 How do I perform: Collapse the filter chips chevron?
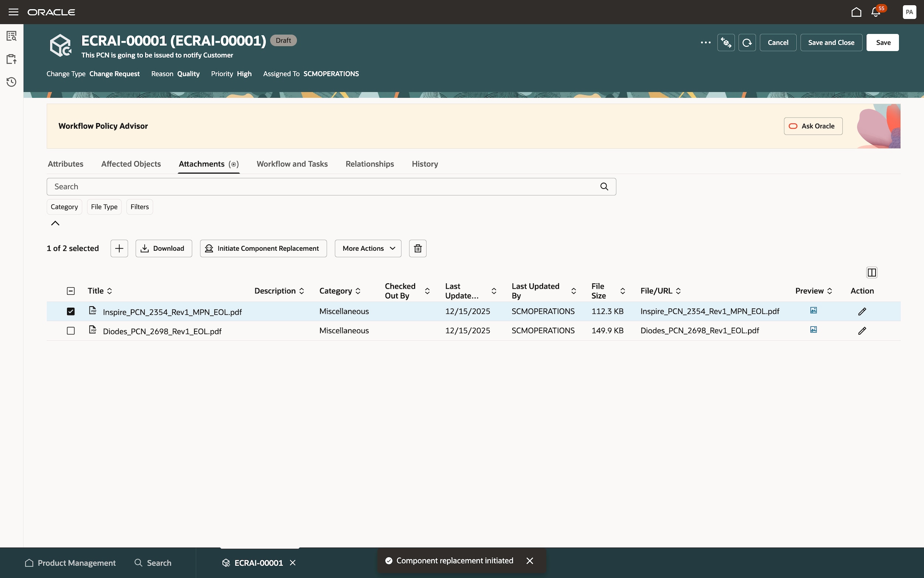pos(55,223)
